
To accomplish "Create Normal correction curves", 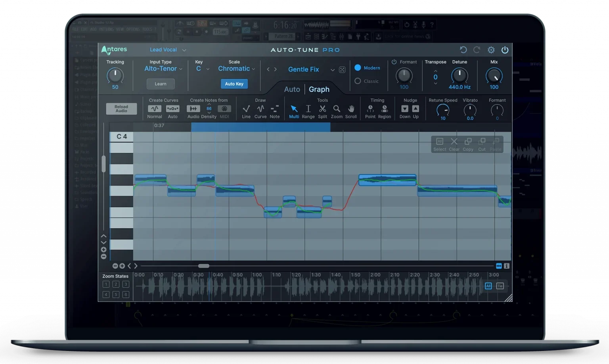I will tap(155, 109).
